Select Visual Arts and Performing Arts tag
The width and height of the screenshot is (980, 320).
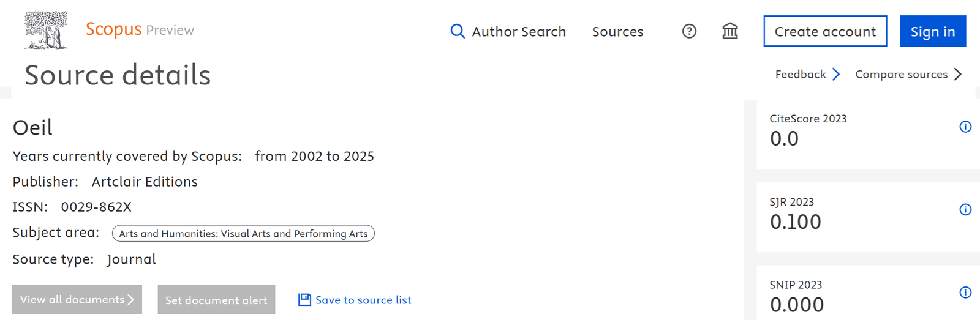[x=243, y=233]
